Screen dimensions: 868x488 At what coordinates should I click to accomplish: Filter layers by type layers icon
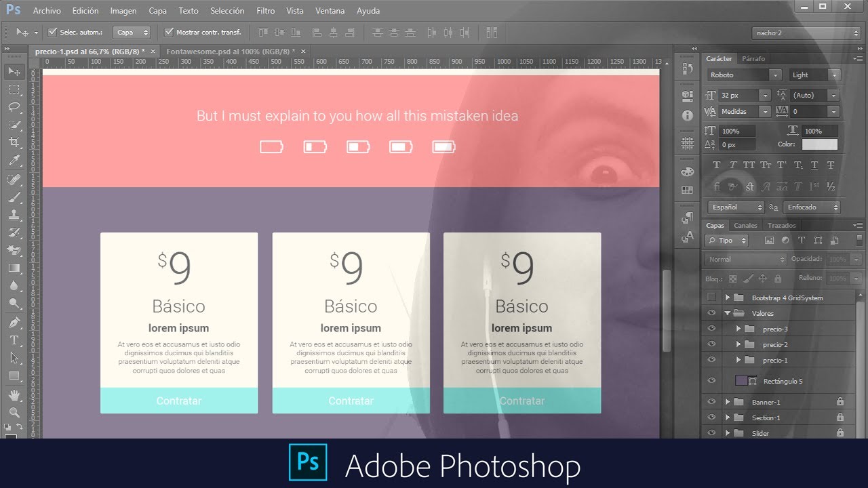point(802,240)
